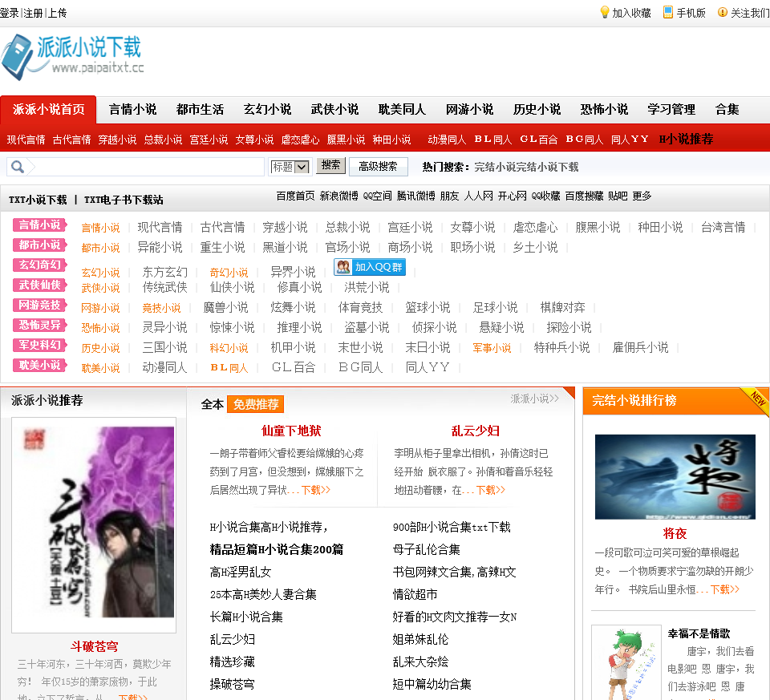Click the 派派小说下载 site logo
Image resolution: width=770 pixels, height=700 pixels.
[x=72, y=57]
